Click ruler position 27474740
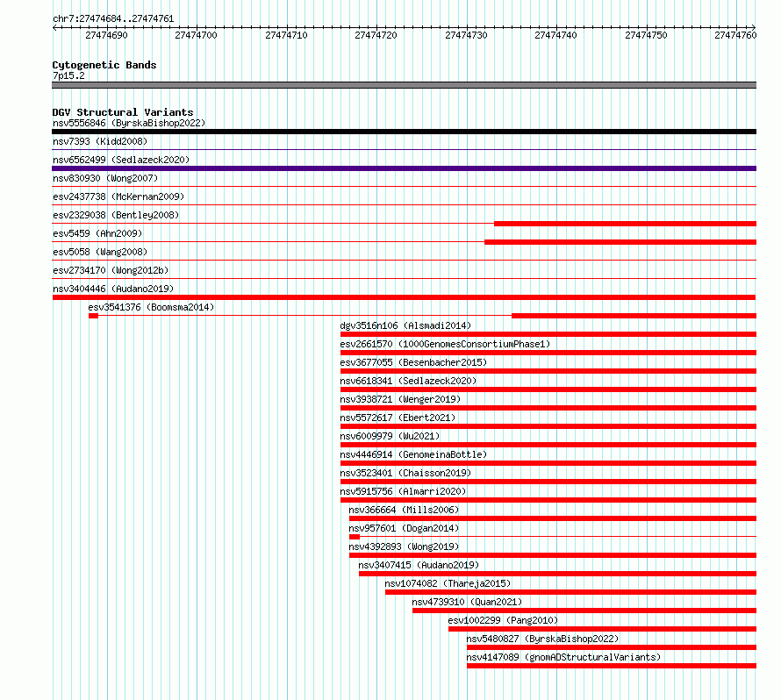The image size is (781, 700). [555, 35]
